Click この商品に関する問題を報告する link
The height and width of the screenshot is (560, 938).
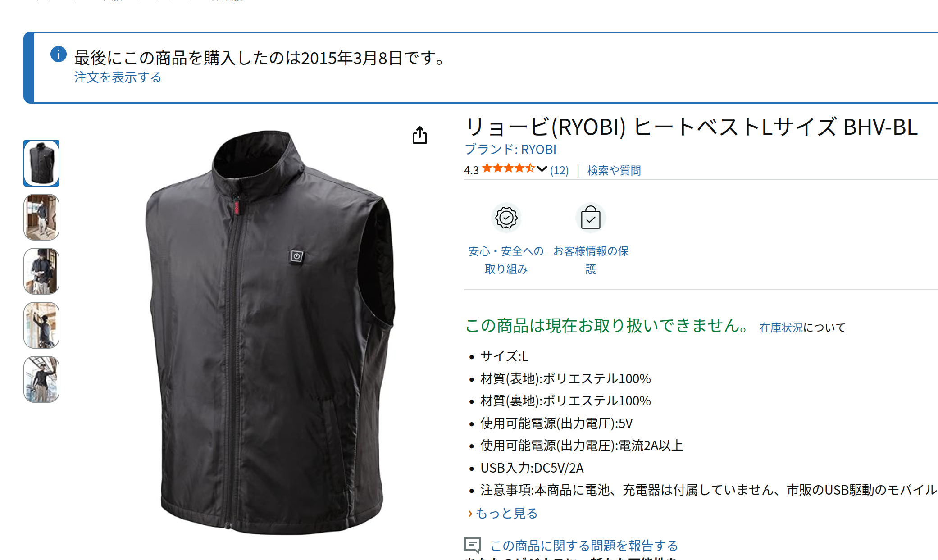(x=584, y=546)
